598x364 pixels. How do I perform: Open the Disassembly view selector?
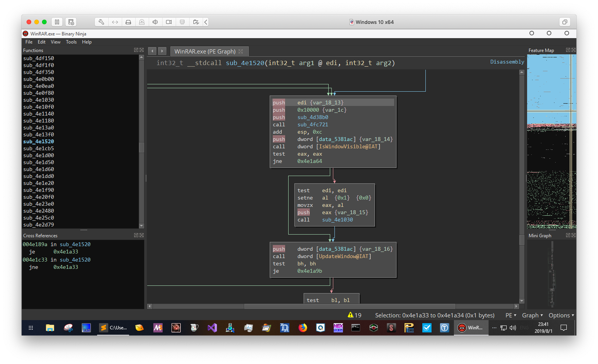[x=507, y=62]
